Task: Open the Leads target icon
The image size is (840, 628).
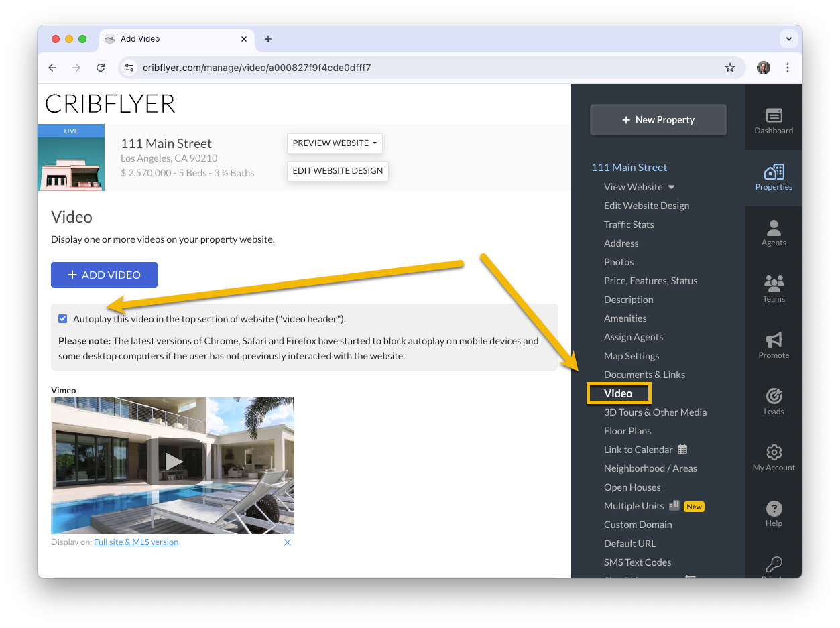Action: (x=774, y=396)
